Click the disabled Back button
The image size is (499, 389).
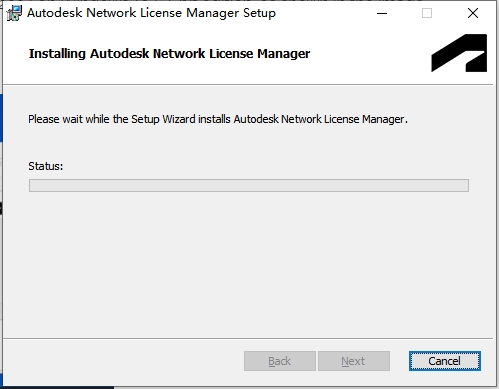coord(280,361)
